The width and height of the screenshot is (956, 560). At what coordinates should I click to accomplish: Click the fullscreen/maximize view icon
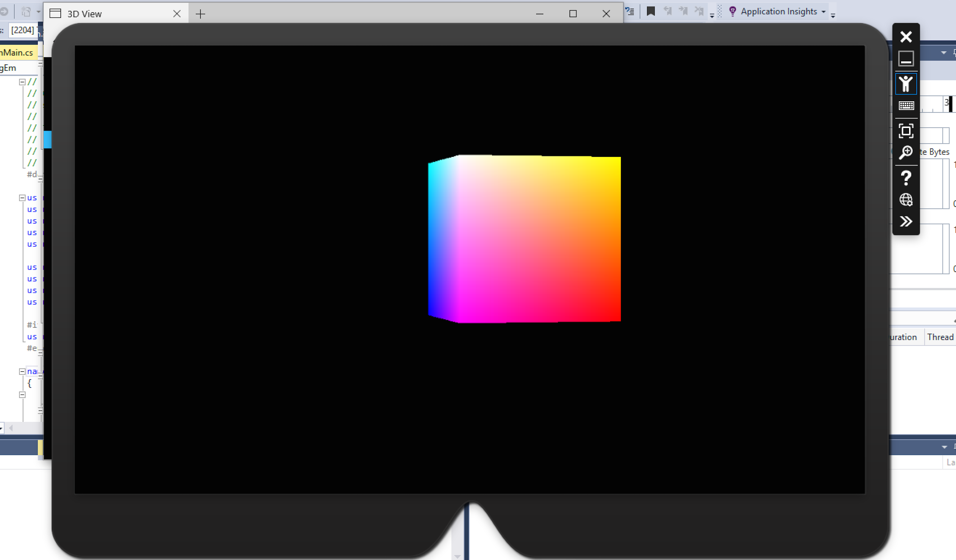(x=905, y=130)
